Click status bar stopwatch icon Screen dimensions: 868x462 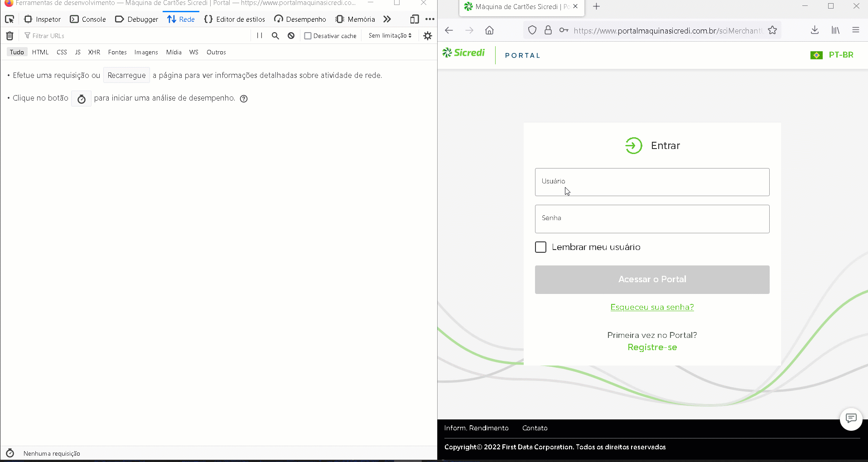click(x=10, y=453)
